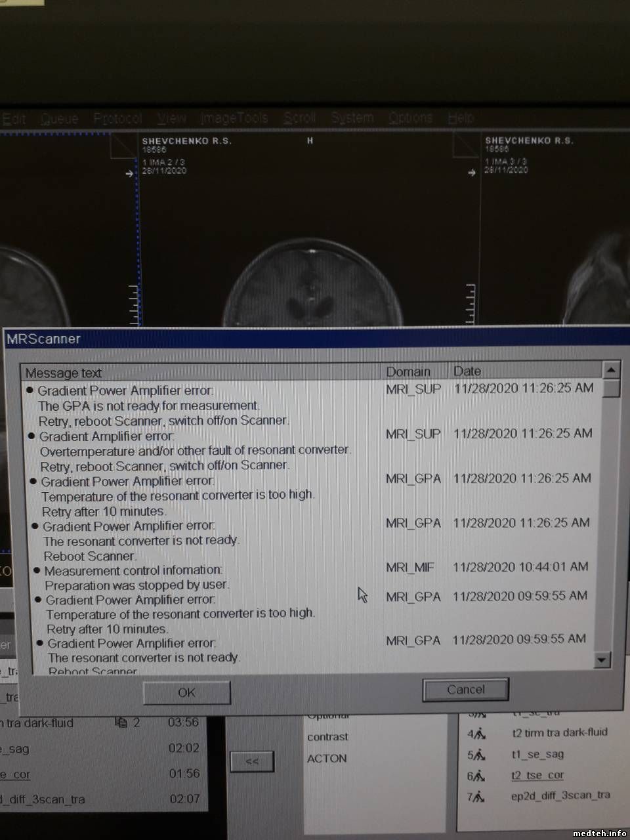Select the run icon for t2_tse_cor
Screen dimensions: 630x840
pos(480,776)
